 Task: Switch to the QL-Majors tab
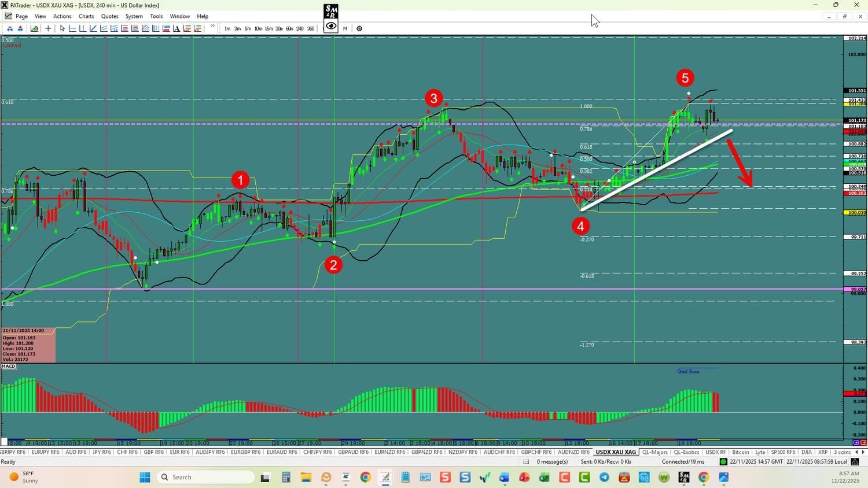(655, 452)
